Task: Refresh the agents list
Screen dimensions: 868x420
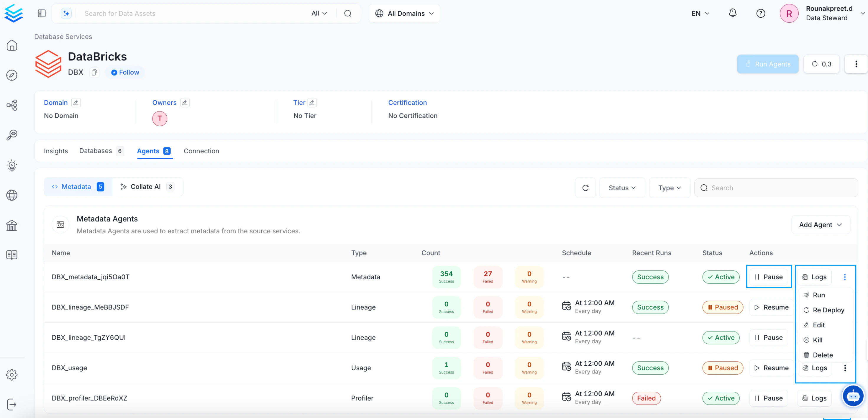Action: pos(585,188)
